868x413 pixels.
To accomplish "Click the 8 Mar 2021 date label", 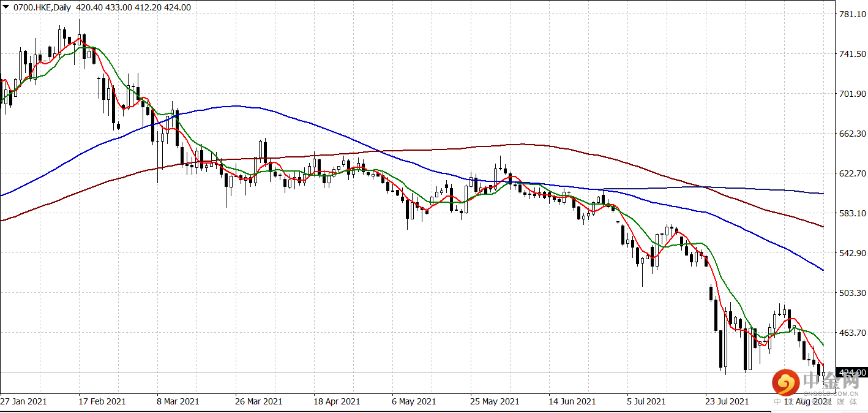I will pyautogui.click(x=178, y=401).
